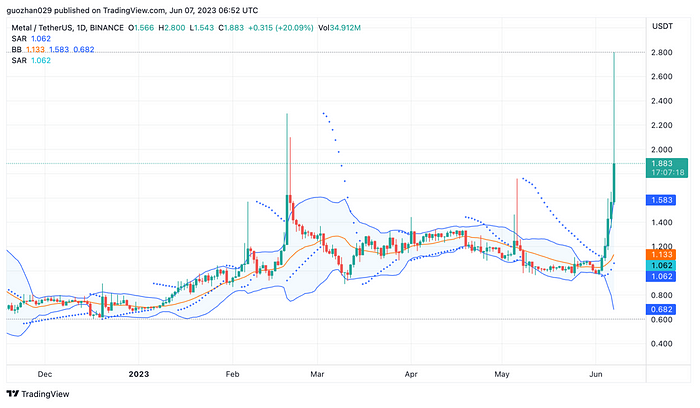
Task: Click the TradingView logo icon
Action: click(12, 394)
